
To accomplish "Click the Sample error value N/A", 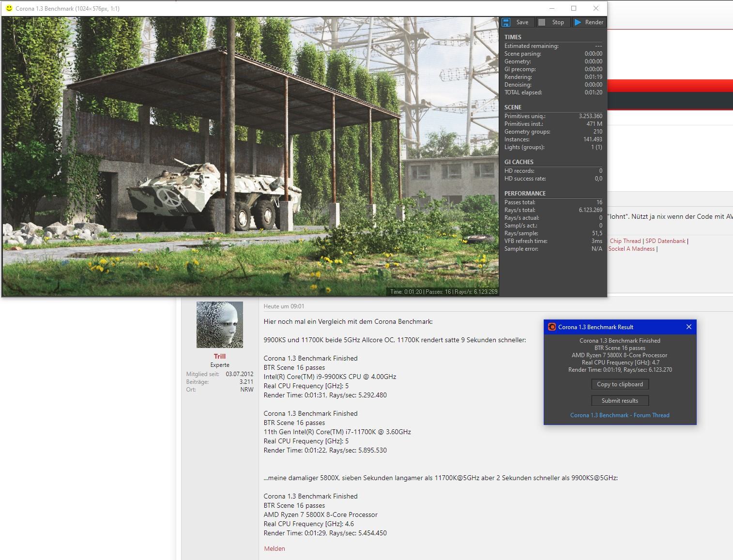I will click(x=597, y=249).
